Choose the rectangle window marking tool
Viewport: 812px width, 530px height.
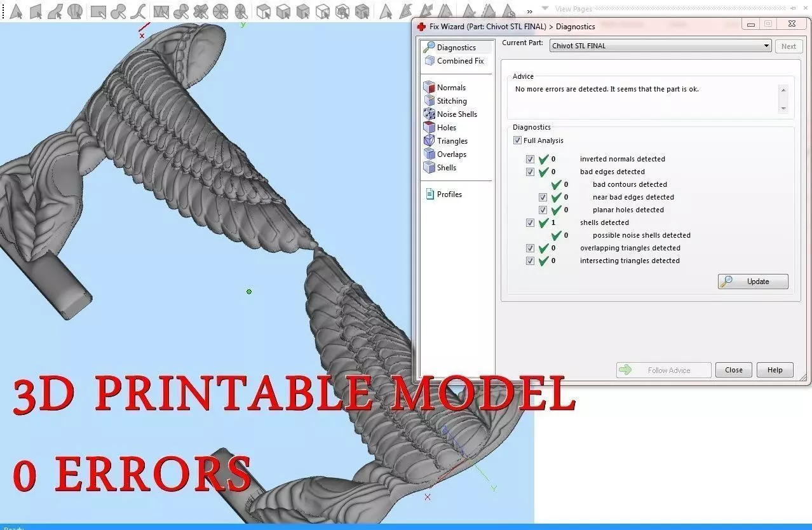click(98, 11)
